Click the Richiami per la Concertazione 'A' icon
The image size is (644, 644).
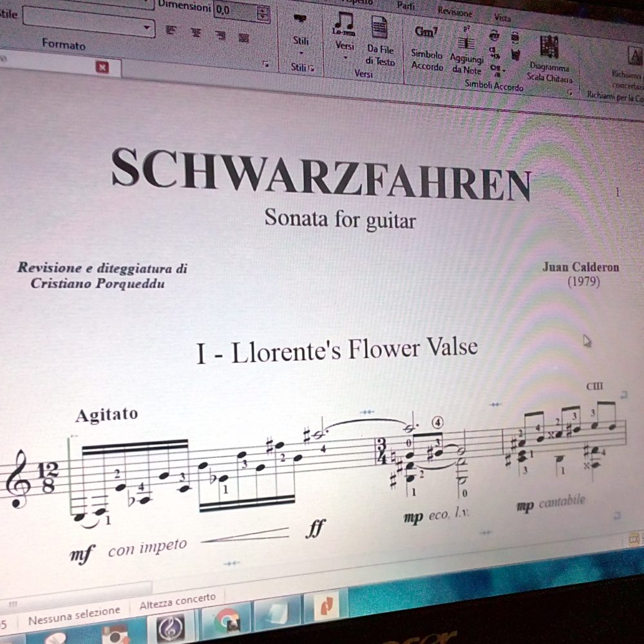(635, 56)
